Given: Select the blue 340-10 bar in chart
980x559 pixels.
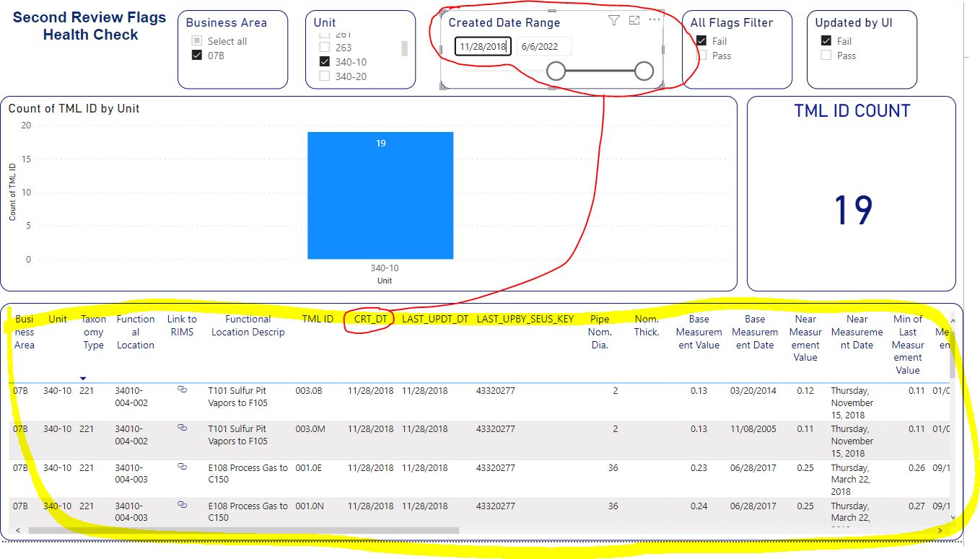Looking at the screenshot, I should click(380, 195).
